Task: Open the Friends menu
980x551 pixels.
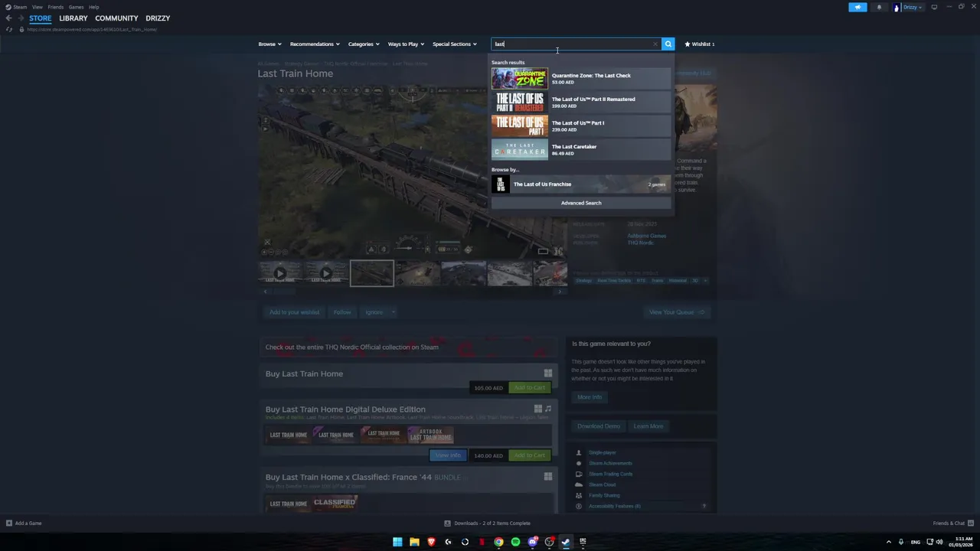Action: coord(56,7)
